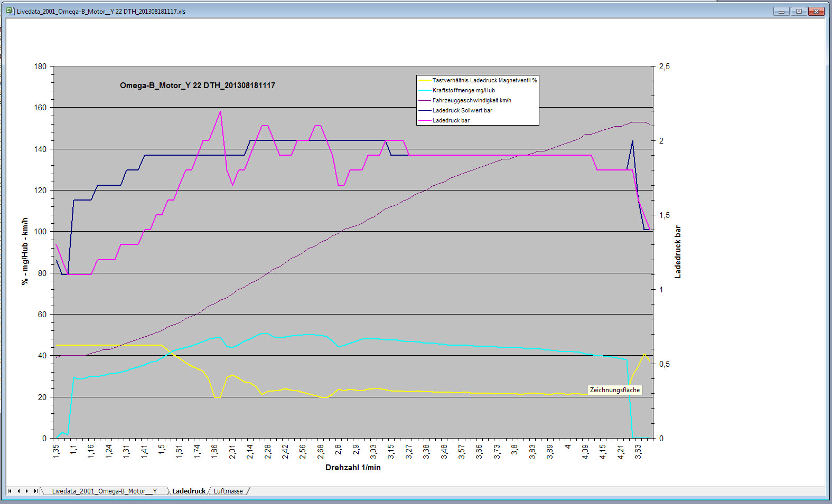Click the Drehzahl axis label 3,48
Image resolution: width=832 pixels, height=504 pixels.
[x=444, y=451]
